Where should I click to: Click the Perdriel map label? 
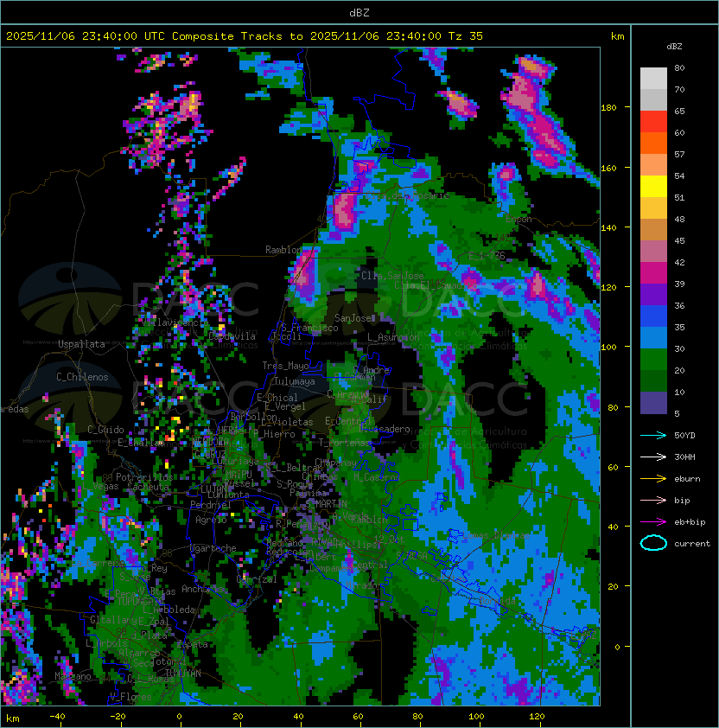[211, 505]
